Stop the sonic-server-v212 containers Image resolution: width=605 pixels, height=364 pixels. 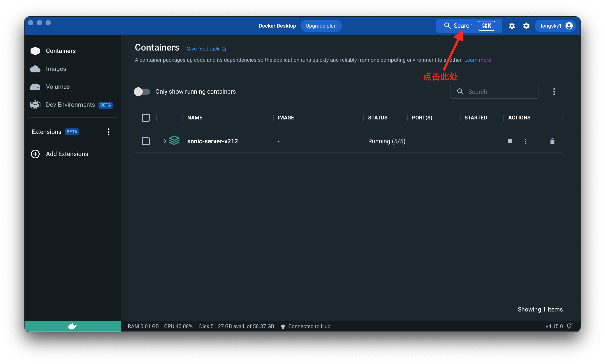[510, 141]
